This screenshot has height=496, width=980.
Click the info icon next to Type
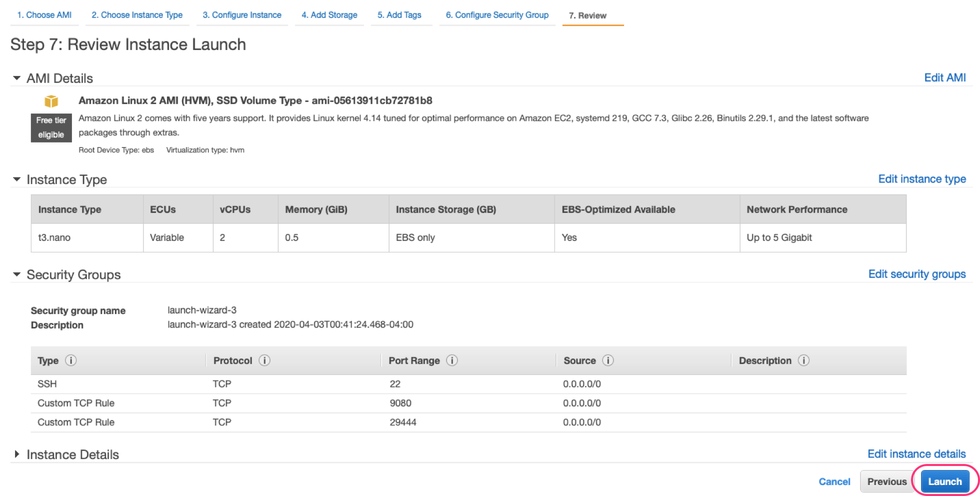71,360
